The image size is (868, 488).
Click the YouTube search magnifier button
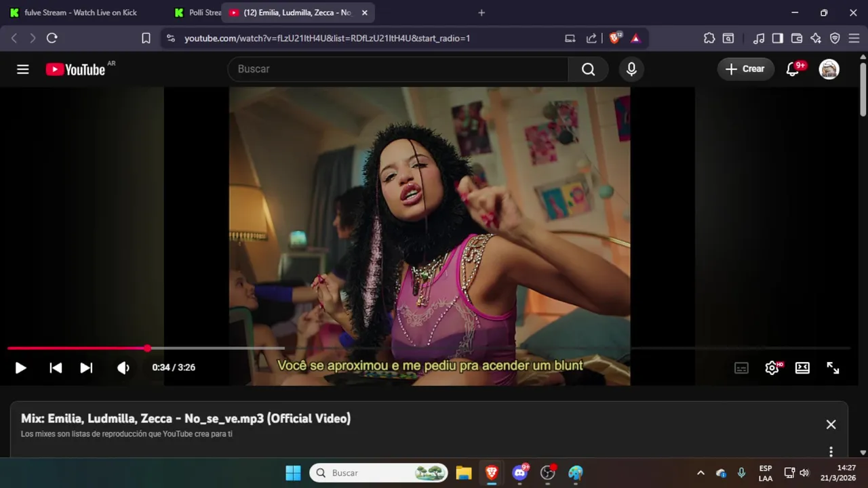(588, 69)
